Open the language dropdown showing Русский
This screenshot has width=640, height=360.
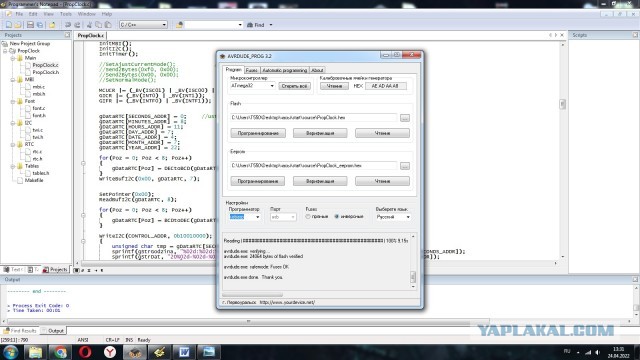point(408,217)
